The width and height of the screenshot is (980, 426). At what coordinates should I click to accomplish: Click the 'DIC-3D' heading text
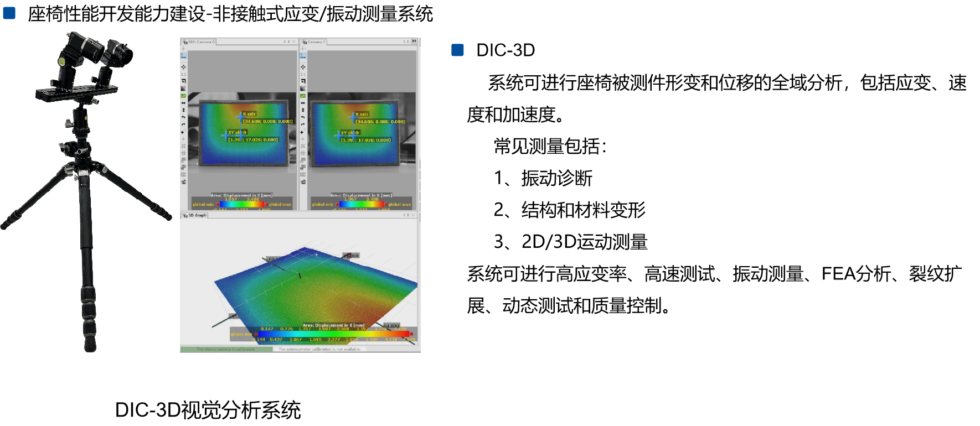click(506, 50)
